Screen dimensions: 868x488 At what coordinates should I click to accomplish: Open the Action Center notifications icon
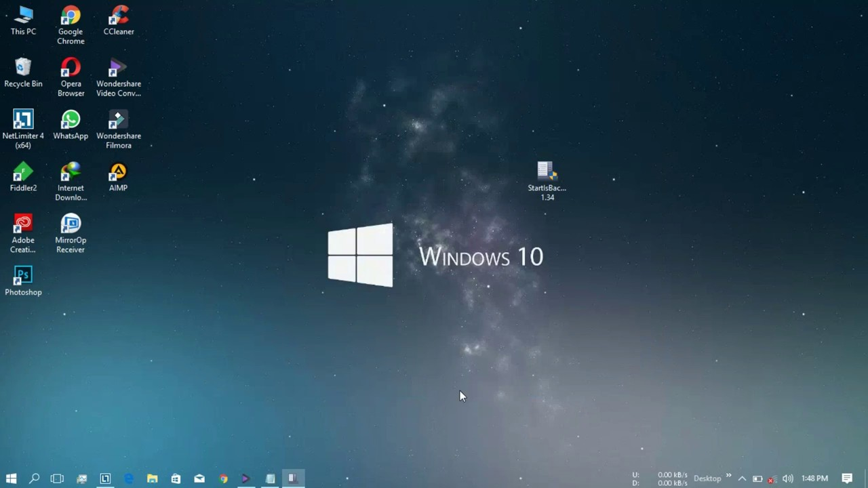tap(847, 479)
